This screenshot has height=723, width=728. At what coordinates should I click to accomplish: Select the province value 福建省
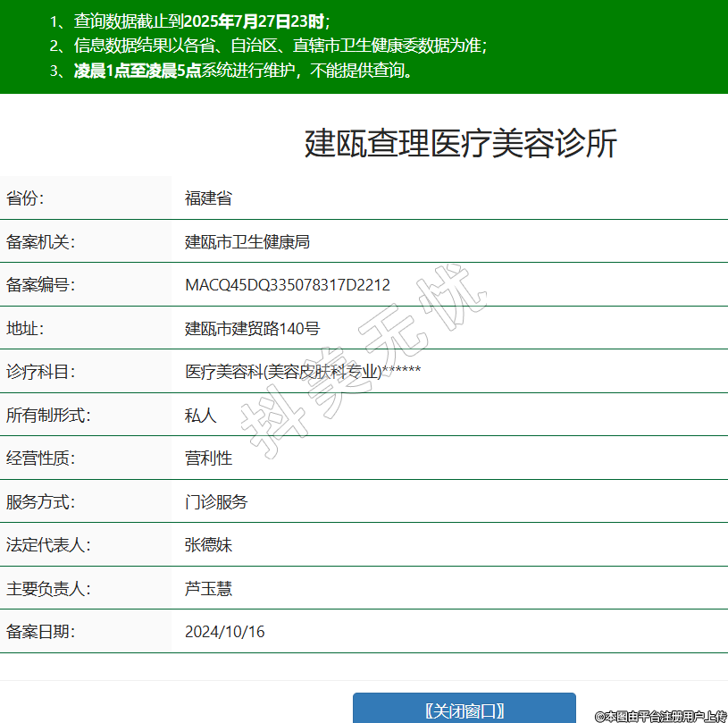[x=208, y=198]
